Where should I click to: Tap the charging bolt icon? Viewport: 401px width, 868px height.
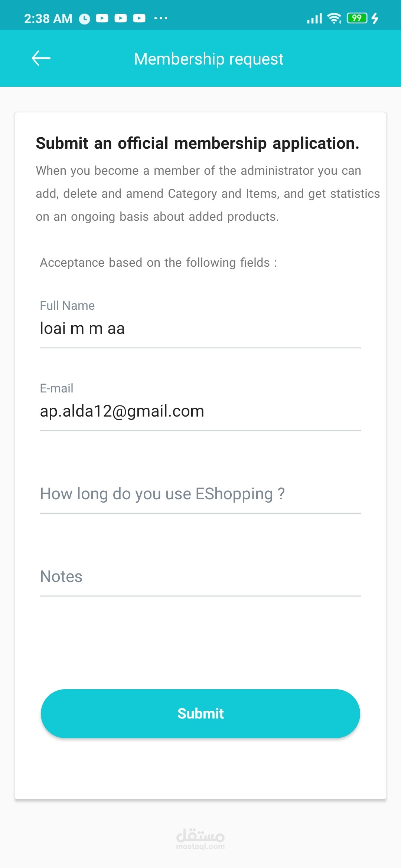[375, 18]
